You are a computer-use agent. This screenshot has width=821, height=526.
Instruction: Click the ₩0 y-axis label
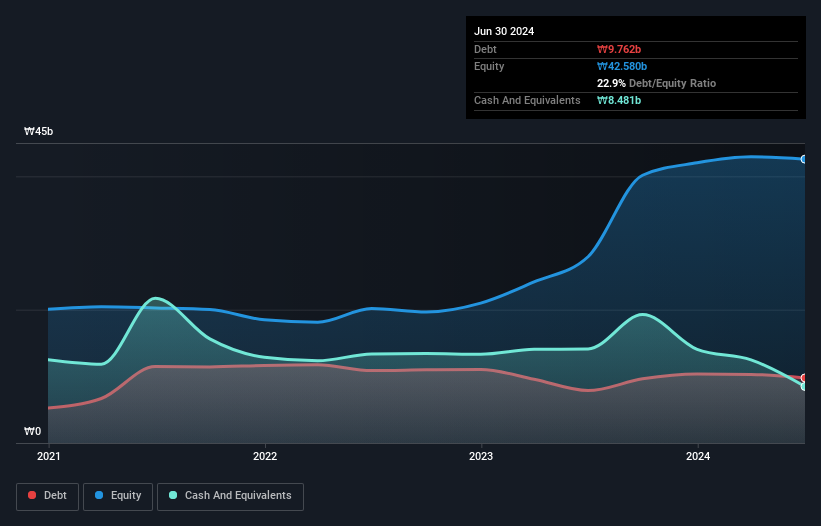point(32,431)
